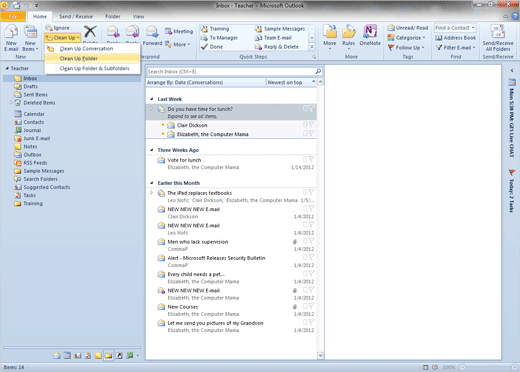Open the Sent Items folder
520x372 pixels.
[x=35, y=95]
